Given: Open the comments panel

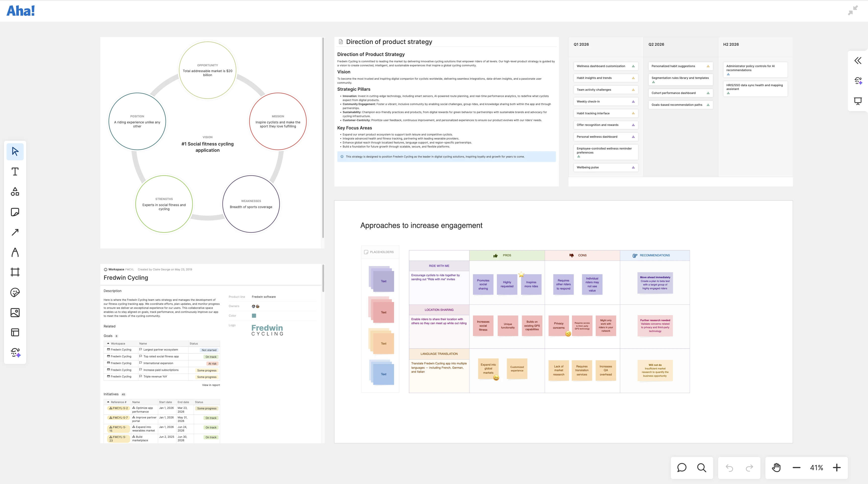Looking at the screenshot, I should (682, 467).
